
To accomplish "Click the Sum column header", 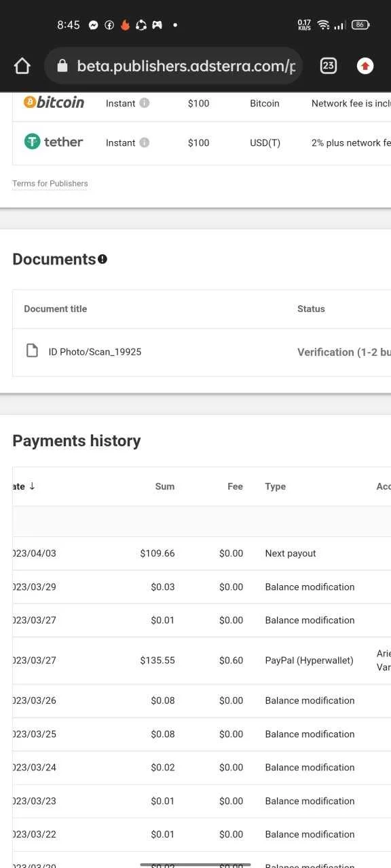I will pos(165,486).
